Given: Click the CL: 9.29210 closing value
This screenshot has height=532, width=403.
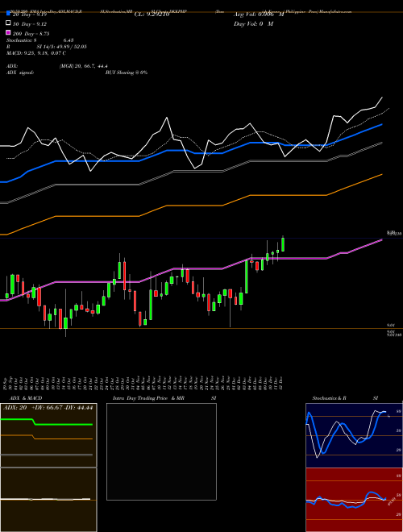Looking at the screenshot, I should (x=152, y=15).
